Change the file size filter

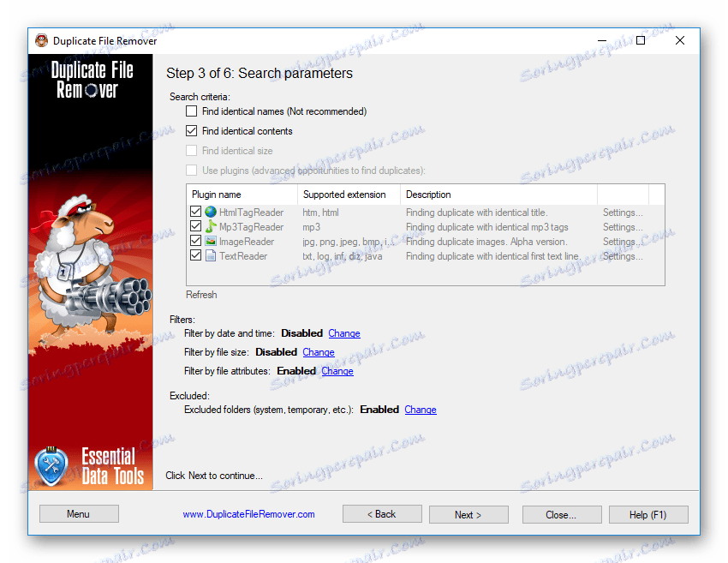(x=319, y=352)
